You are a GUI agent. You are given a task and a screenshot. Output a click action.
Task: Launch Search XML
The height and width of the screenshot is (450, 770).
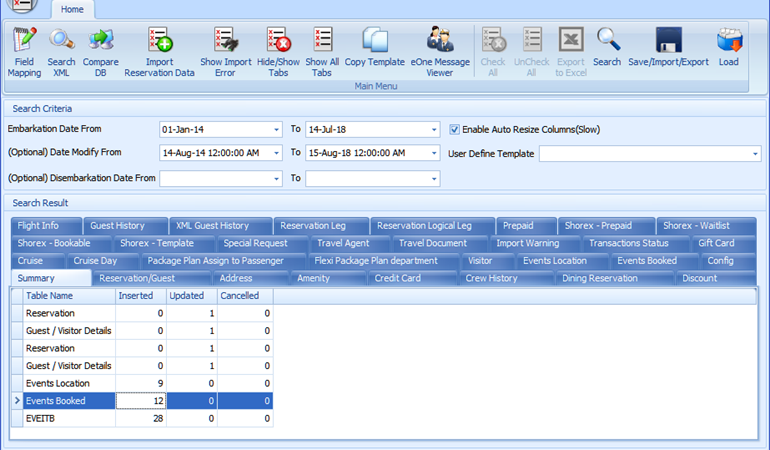(61, 52)
